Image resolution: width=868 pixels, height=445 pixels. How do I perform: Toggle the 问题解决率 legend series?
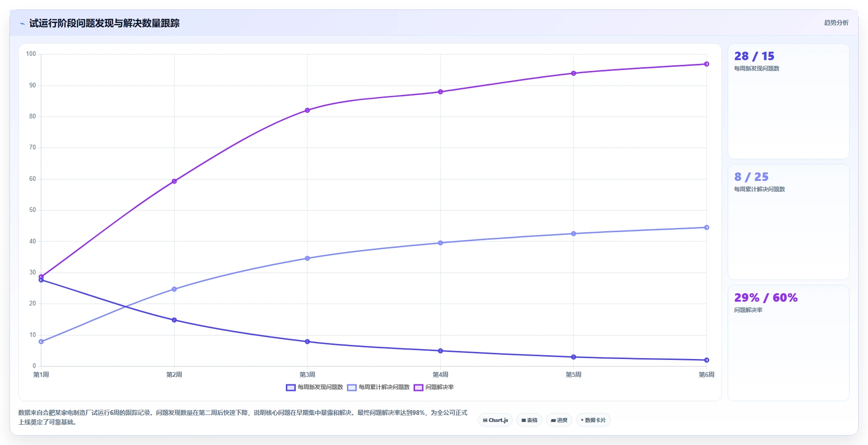(x=434, y=387)
